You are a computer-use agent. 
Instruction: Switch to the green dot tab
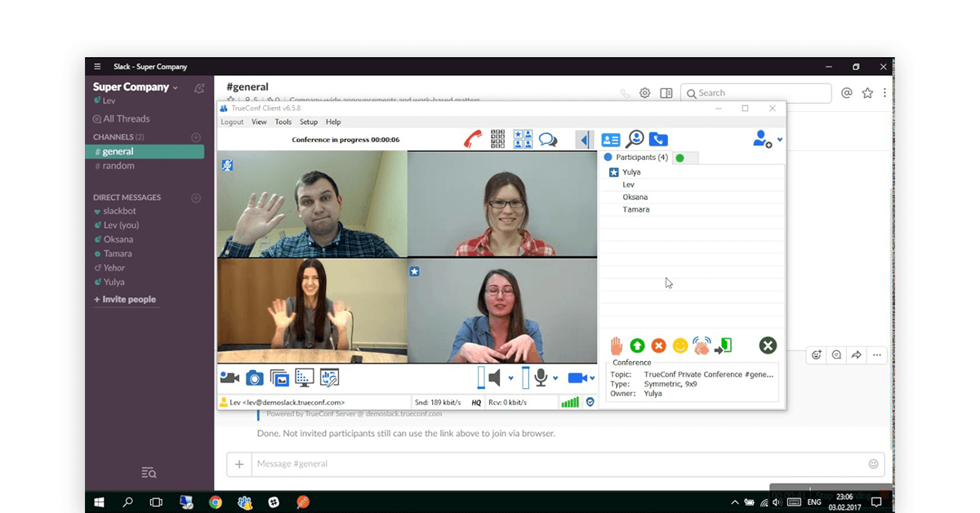[x=685, y=158]
